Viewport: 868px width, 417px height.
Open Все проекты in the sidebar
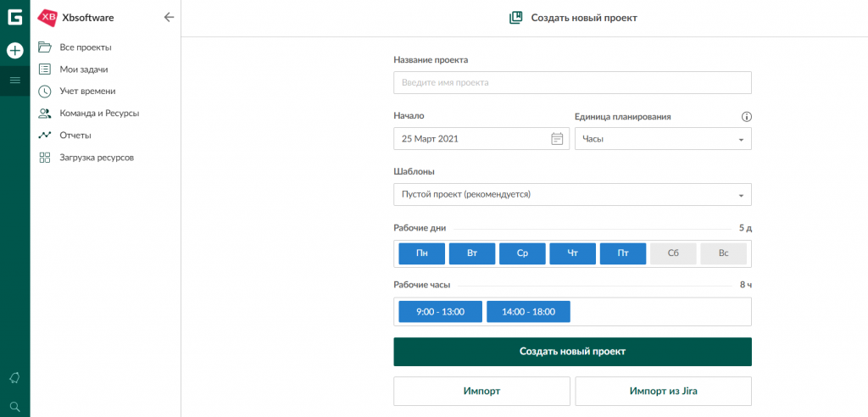[86, 47]
